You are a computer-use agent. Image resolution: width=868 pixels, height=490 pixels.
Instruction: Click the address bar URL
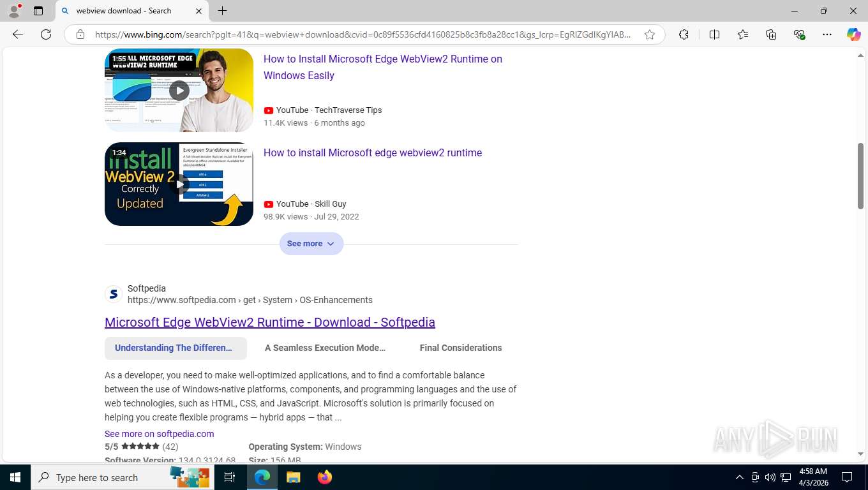click(x=363, y=34)
